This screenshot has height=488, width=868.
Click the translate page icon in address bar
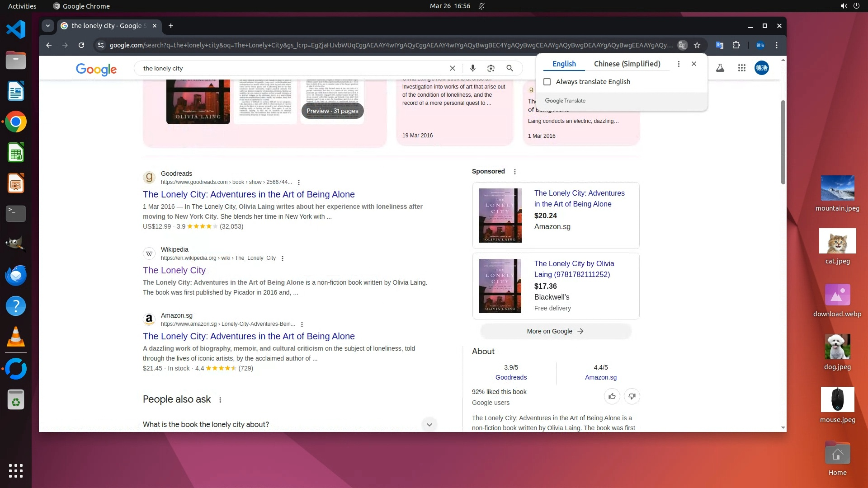(x=683, y=45)
